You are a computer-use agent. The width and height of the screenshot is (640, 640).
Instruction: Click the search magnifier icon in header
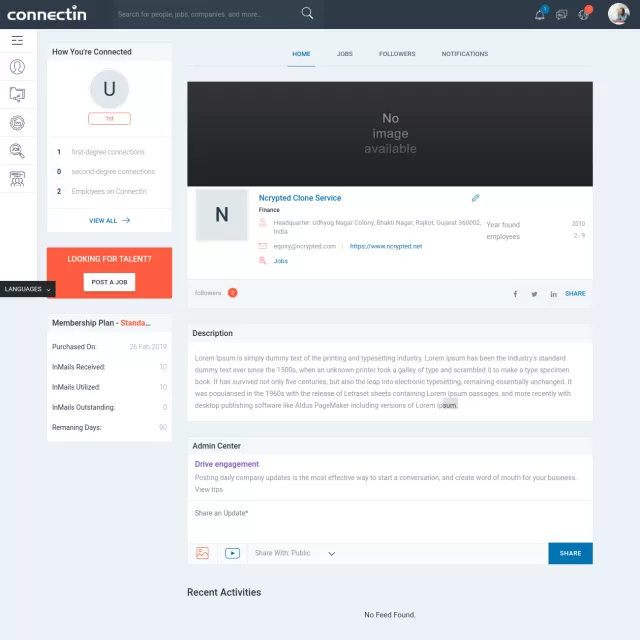click(307, 13)
